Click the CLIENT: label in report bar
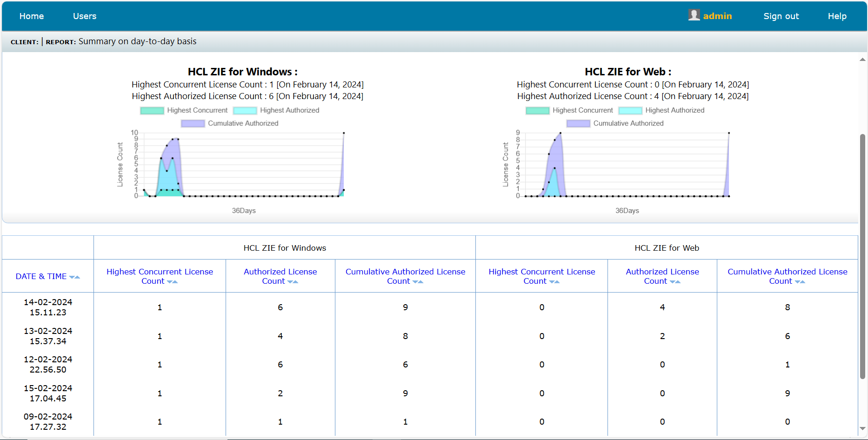The image size is (868, 440). point(25,42)
